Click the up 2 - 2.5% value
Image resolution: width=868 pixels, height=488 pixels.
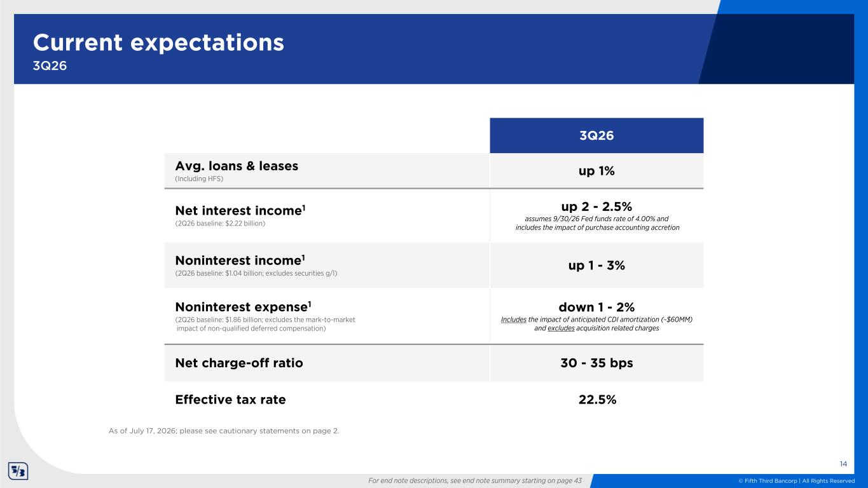click(596, 206)
